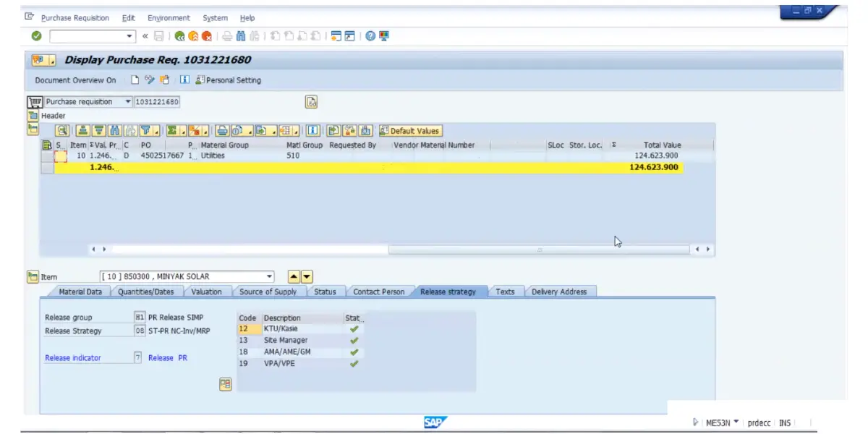The width and height of the screenshot is (868, 434).
Task: Click the item details magnifier icon
Action: 63,131
